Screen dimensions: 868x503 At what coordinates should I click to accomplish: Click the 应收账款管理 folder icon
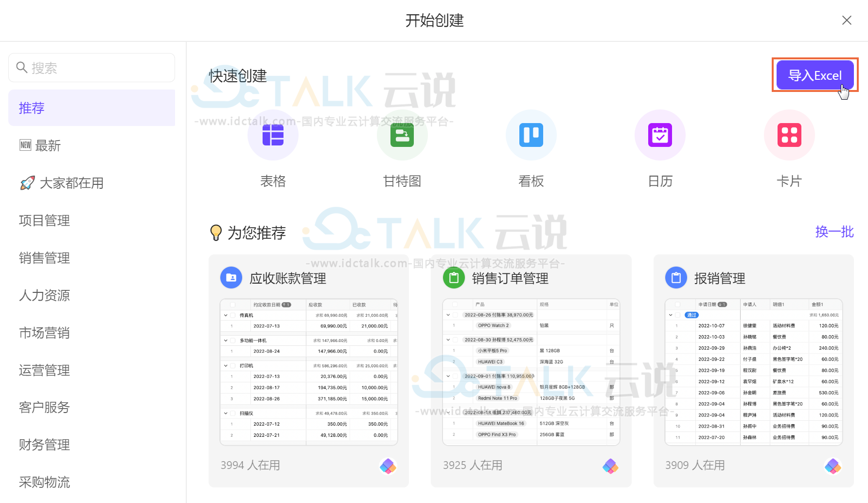click(231, 278)
